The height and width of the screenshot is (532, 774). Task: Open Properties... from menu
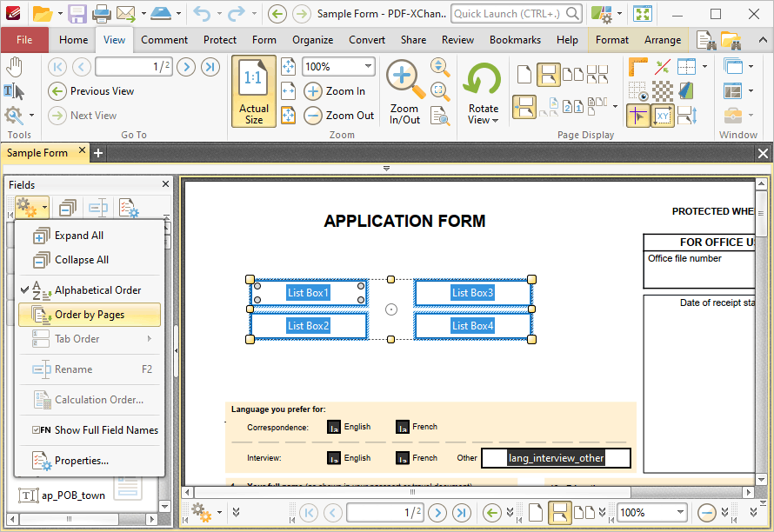pos(90,461)
